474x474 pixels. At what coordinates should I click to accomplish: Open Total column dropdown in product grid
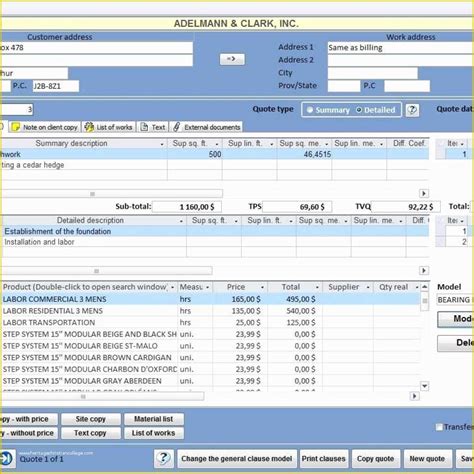(x=317, y=287)
